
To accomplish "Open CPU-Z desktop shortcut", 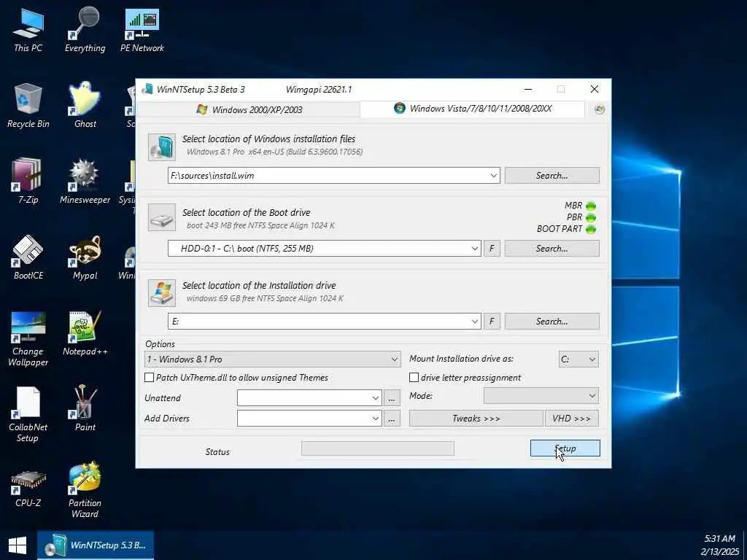I will (28, 488).
